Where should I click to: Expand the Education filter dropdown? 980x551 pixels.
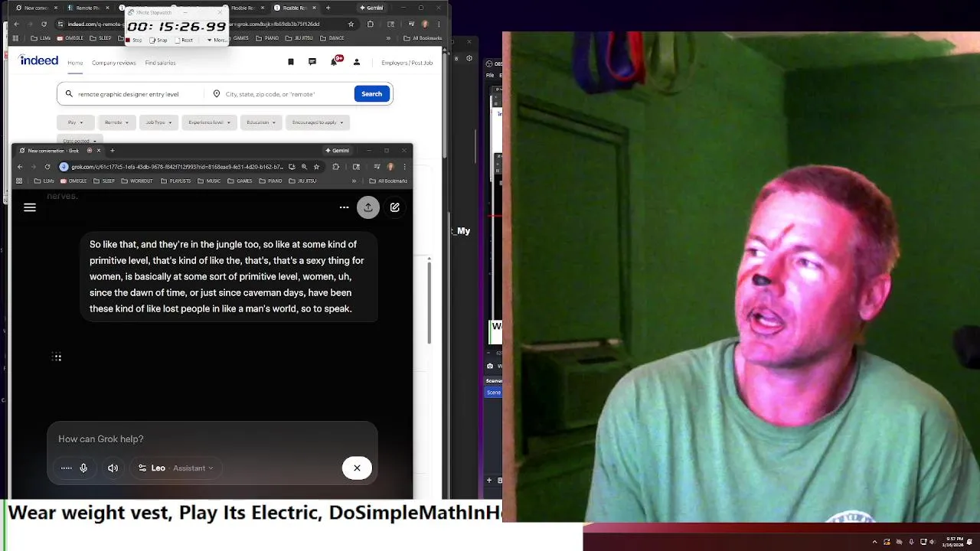(x=261, y=122)
